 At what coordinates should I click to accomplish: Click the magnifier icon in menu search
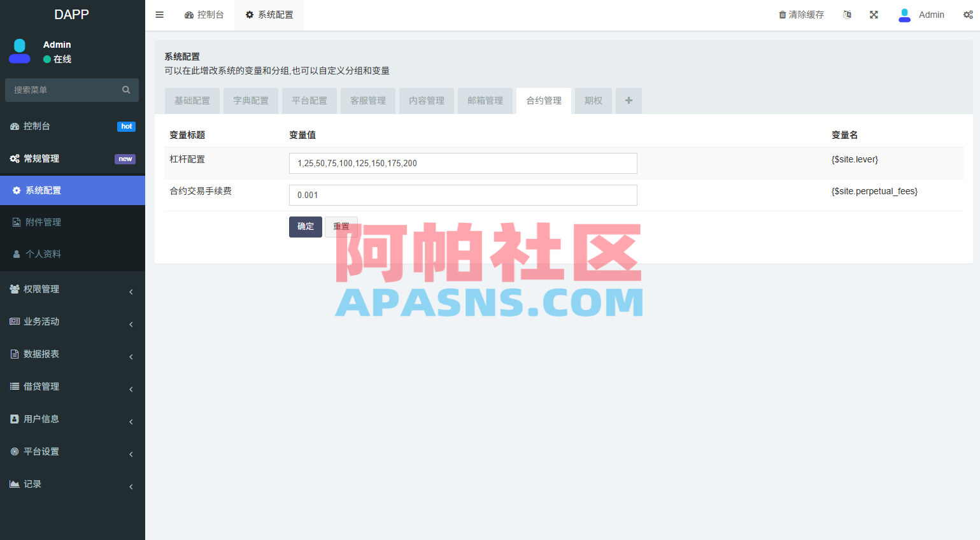(x=126, y=90)
